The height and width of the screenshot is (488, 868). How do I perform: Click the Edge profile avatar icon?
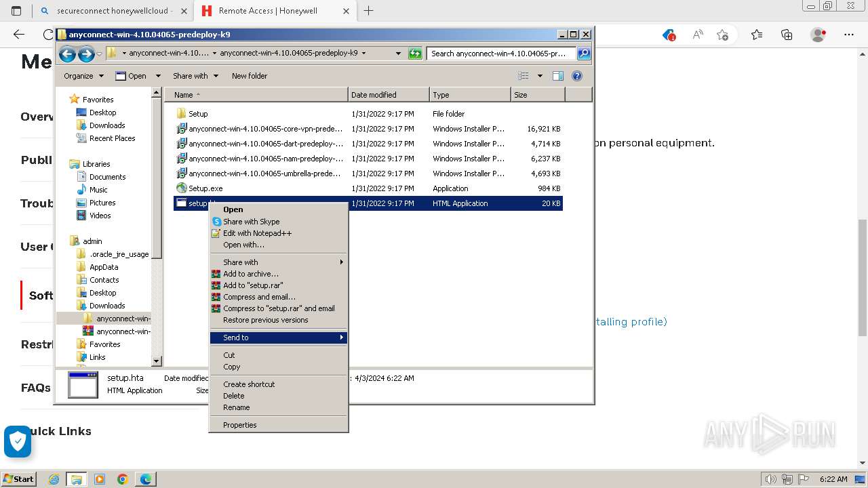[818, 35]
